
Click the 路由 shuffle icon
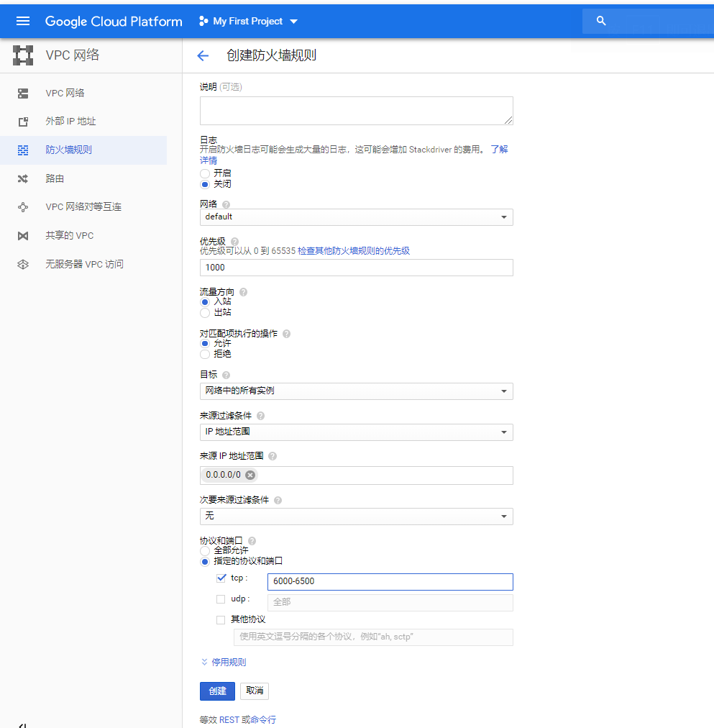[23, 178]
